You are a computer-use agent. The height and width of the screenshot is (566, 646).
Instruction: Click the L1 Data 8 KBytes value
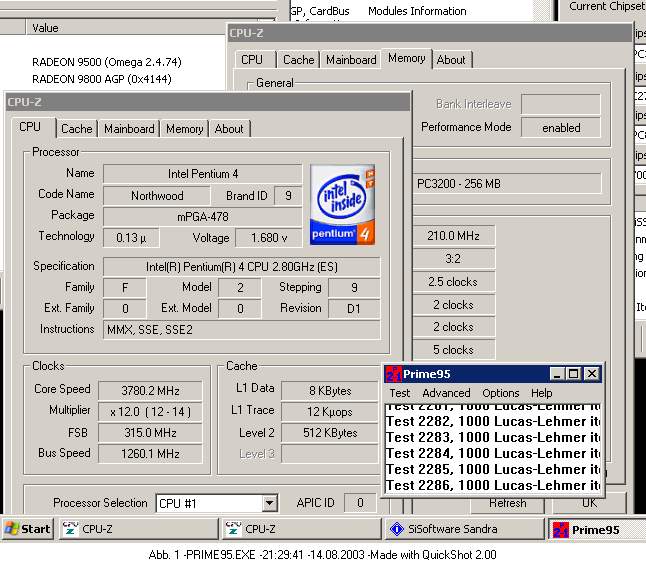(x=330, y=391)
